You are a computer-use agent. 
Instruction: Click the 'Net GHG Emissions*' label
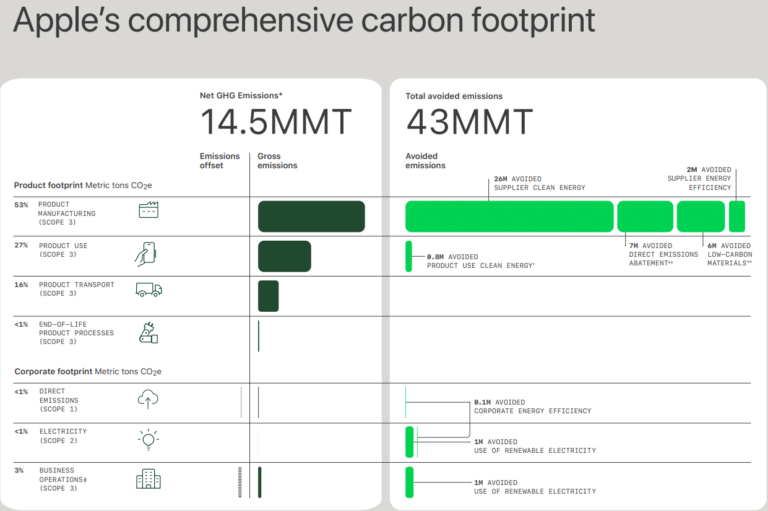coord(241,96)
